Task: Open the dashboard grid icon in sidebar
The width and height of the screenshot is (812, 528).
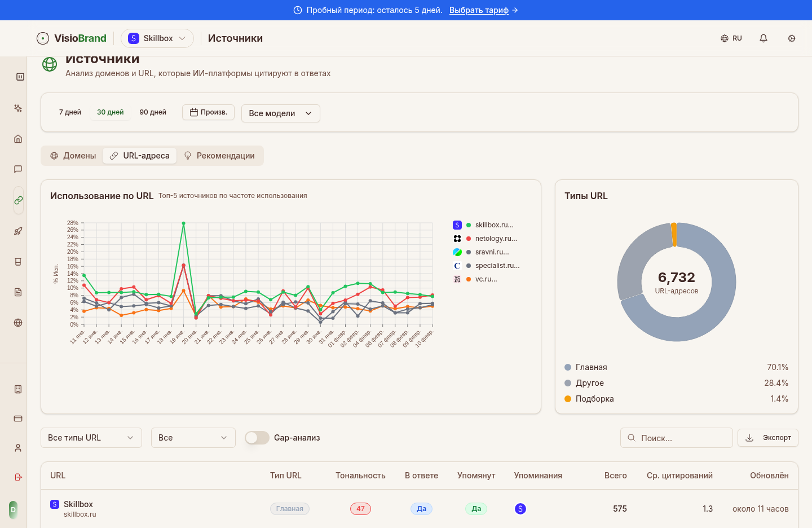Action: (20, 77)
